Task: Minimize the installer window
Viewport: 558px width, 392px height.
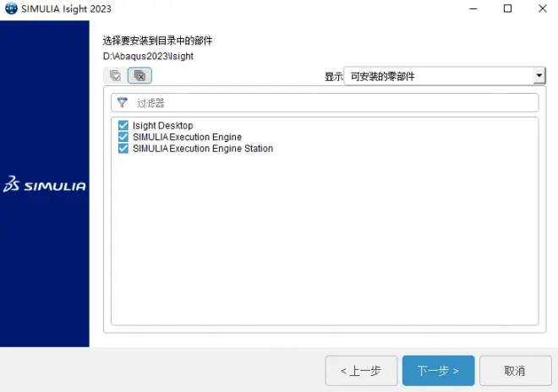Action: pos(473,8)
